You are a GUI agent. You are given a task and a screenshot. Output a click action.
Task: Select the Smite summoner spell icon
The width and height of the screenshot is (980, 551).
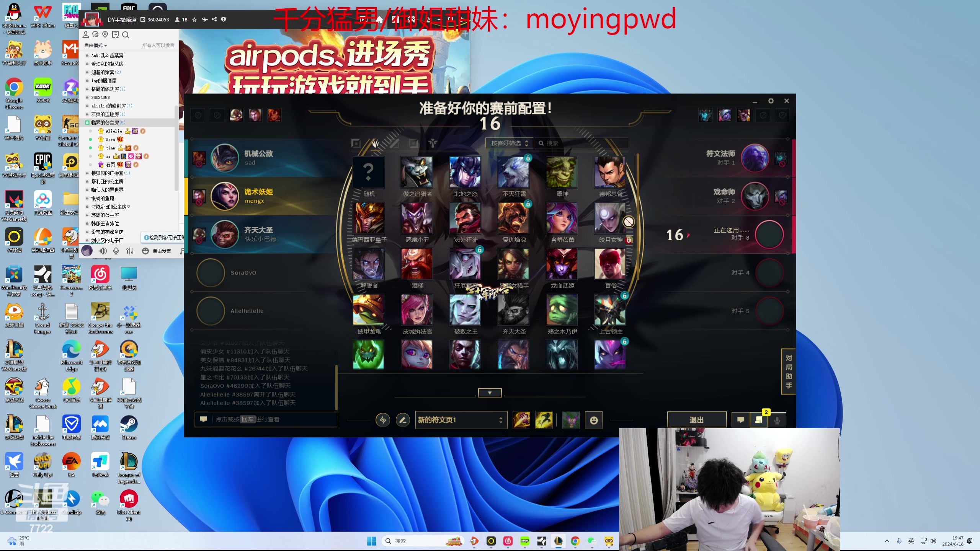point(521,420)
